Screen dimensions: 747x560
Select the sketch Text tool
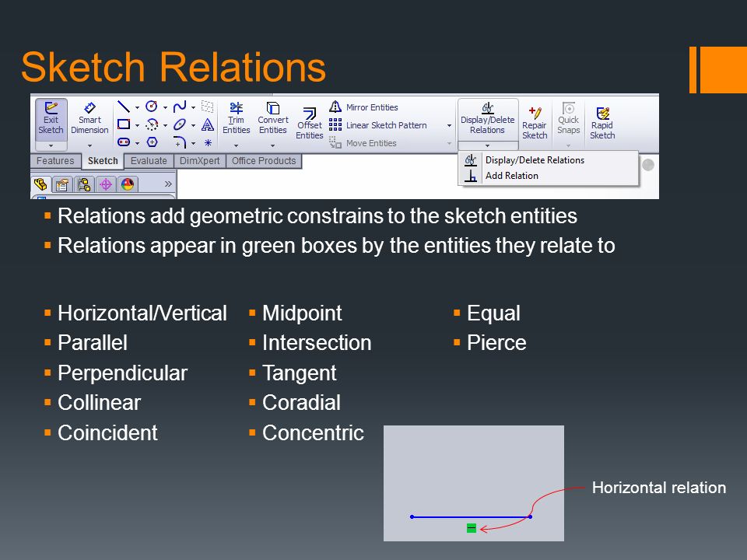point(207,124)
